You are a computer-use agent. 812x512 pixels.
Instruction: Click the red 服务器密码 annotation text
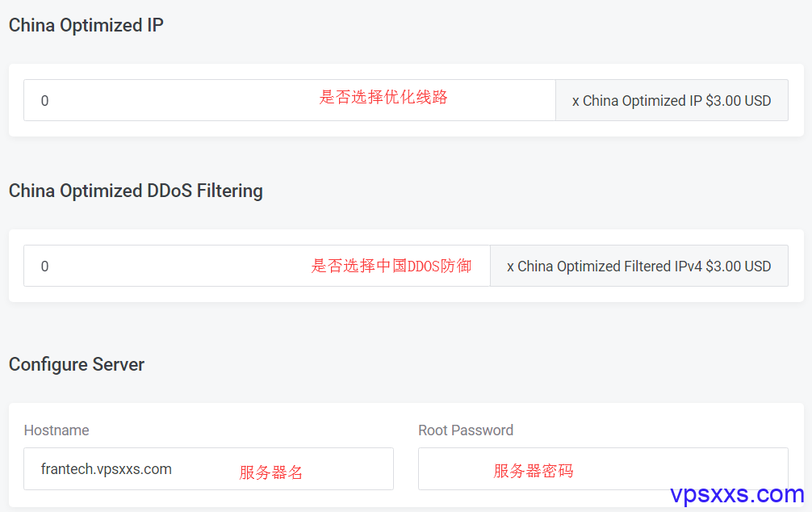[x=534, y=471]
